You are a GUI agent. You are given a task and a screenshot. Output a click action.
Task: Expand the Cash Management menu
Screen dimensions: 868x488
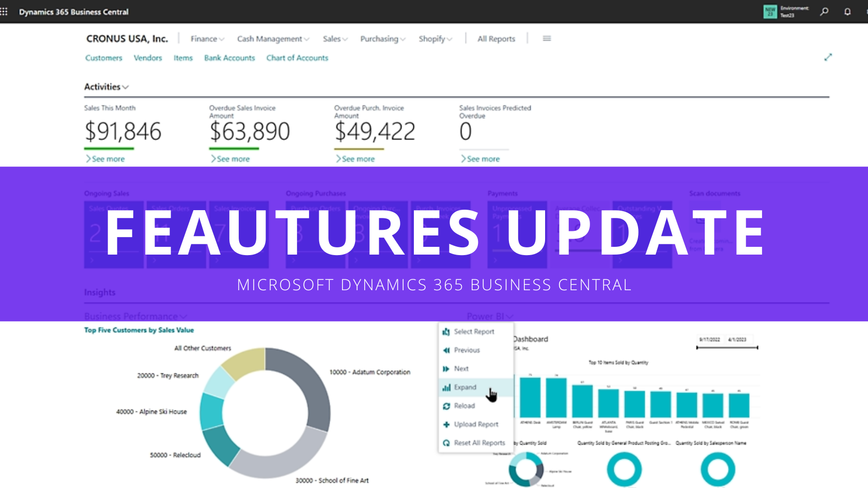[273, 39]
